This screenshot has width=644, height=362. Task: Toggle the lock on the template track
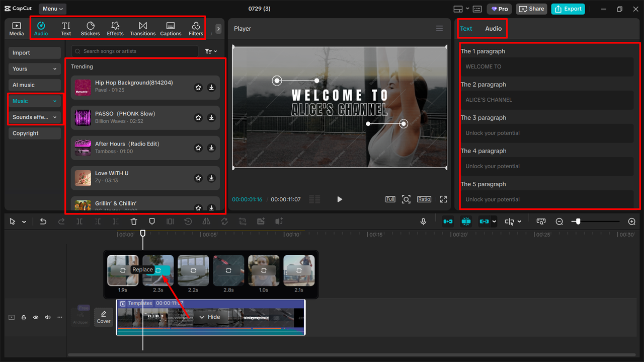(23, 317)
